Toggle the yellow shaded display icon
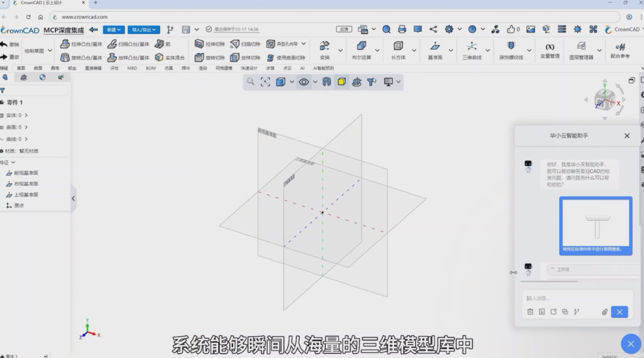Image resolution: width=644 pixels, height=358 pixels. tap(341, 82)
